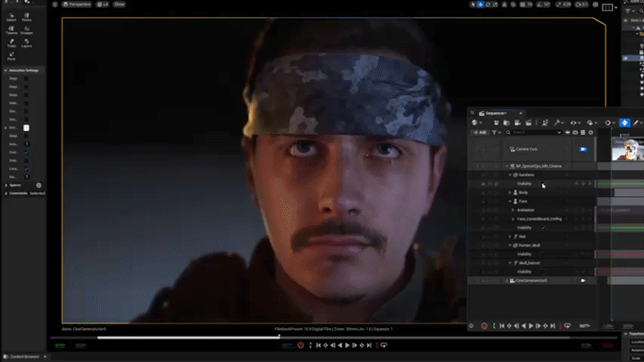644x362 pixels.
Task: Expand the Face_ControlBoard_CtrlRig track
Action: 513,219
